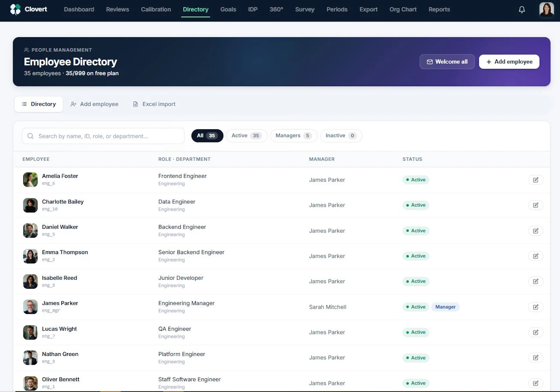Click Senior Backend Engineer role text

tap(191, 252)
